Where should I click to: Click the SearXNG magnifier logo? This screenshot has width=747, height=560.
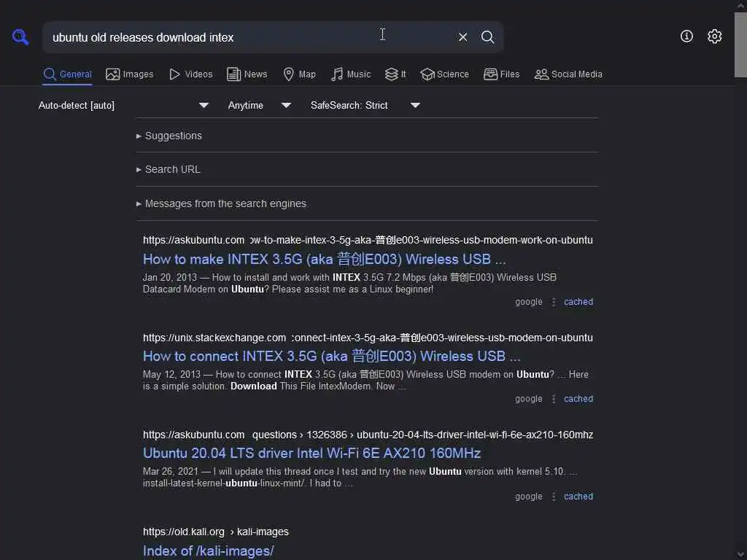coord(20,36)
